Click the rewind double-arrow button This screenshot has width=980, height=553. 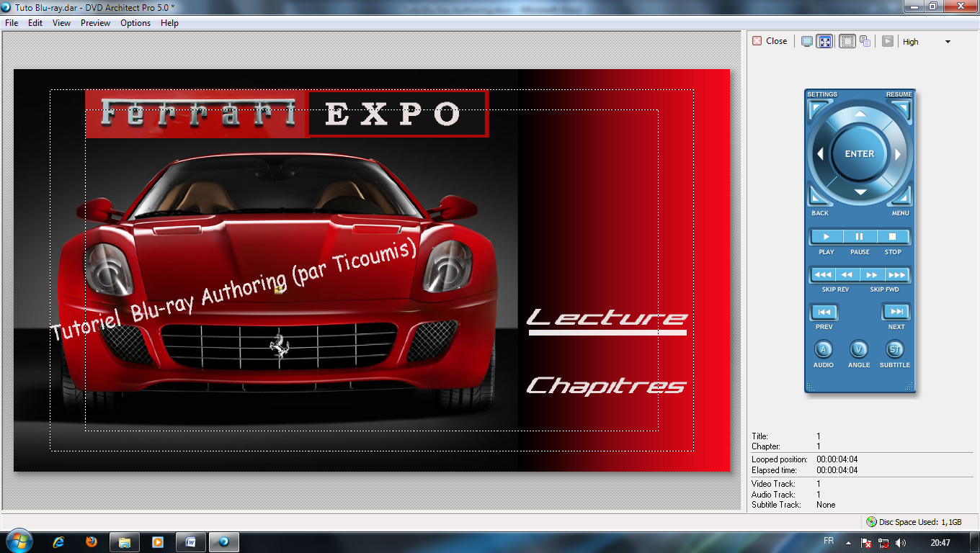pos(847,275)
